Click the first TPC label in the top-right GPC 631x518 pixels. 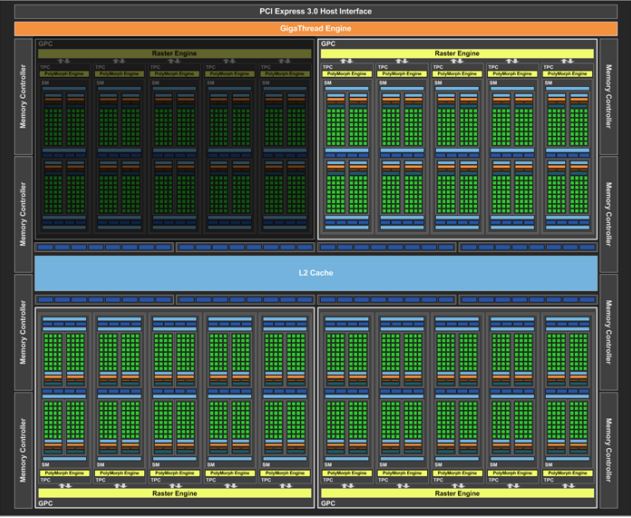(x=328, y=67)
